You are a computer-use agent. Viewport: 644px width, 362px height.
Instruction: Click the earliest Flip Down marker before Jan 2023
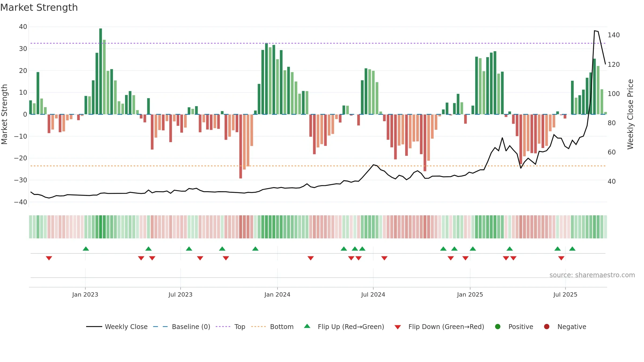click(x=49, y=258)
